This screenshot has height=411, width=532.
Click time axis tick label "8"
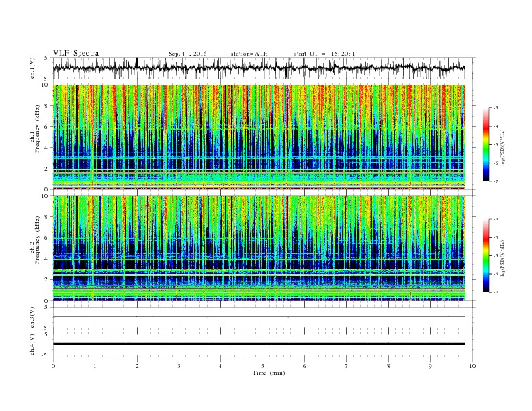pos(388,366)
